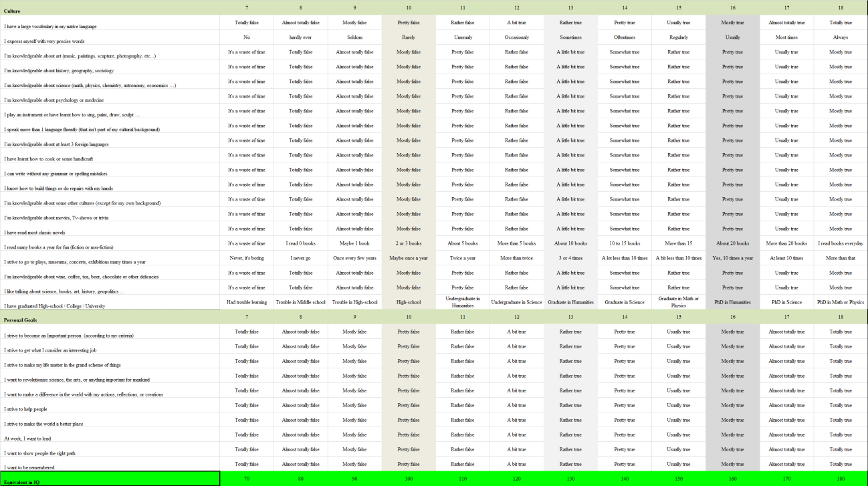This screenshot has height=486, width=868.
Task: Click the 'PhD in Humanities' cell
Action: coord(732,302)
